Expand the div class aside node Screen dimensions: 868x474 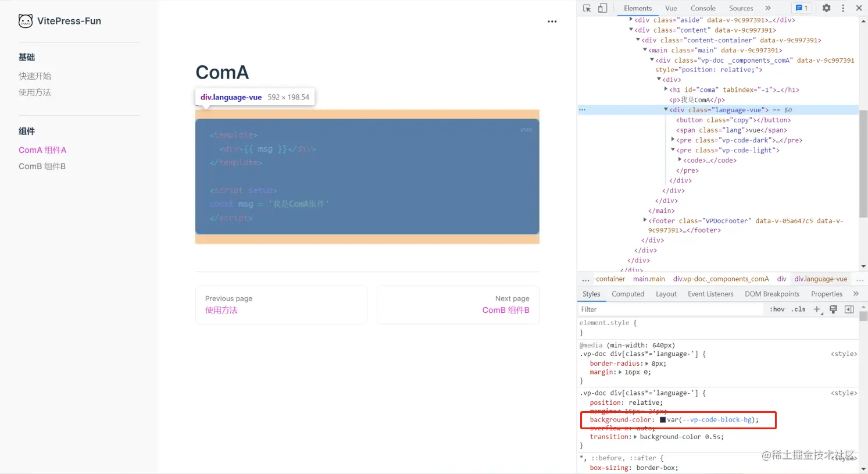[x=631, y=20]
